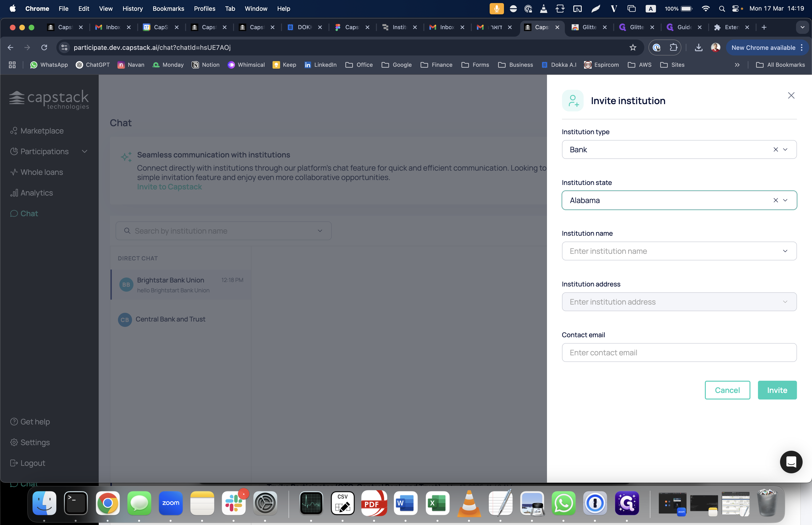Log out via the sidebar Logout
The width and height of the screenshot is (812, 525).
(27, 463)
